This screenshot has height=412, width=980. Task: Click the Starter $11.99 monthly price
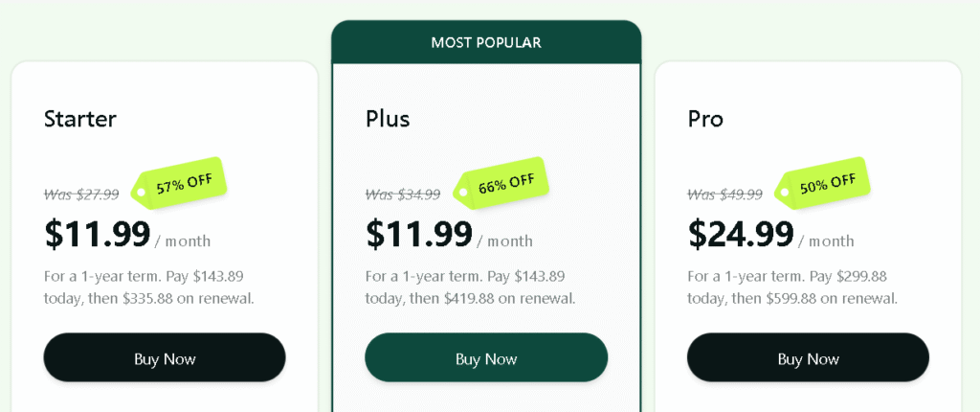click(98, 234)
